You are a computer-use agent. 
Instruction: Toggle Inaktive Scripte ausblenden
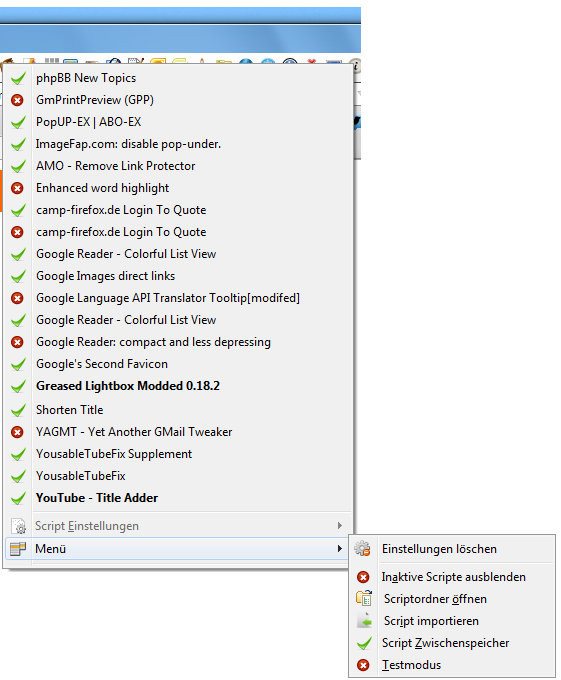[452, 577]
